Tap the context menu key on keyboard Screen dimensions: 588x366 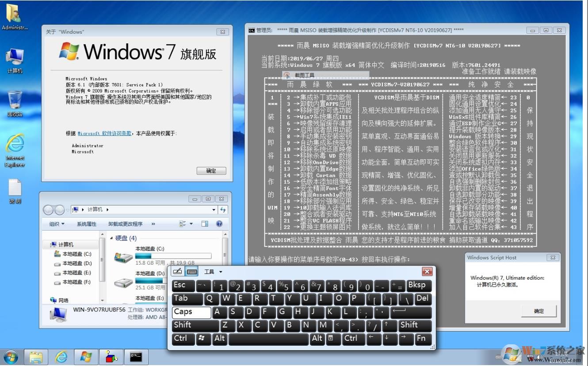334,339
